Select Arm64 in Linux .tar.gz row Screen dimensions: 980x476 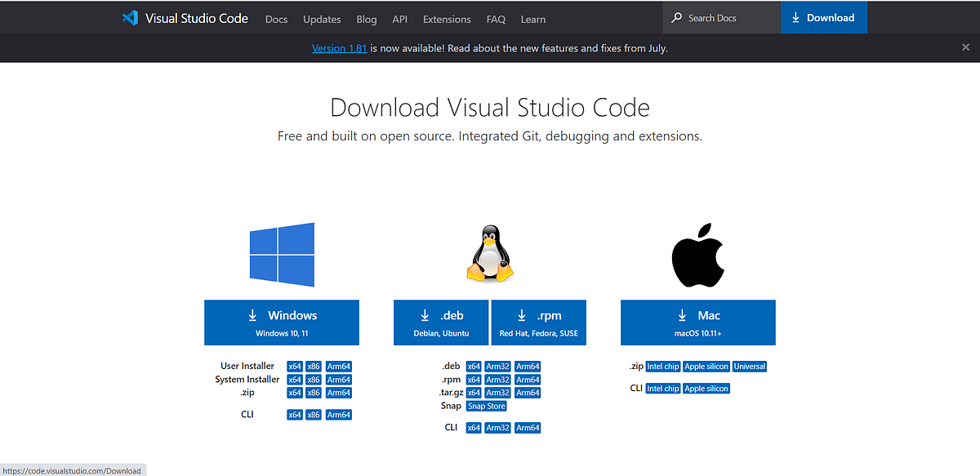528,393
